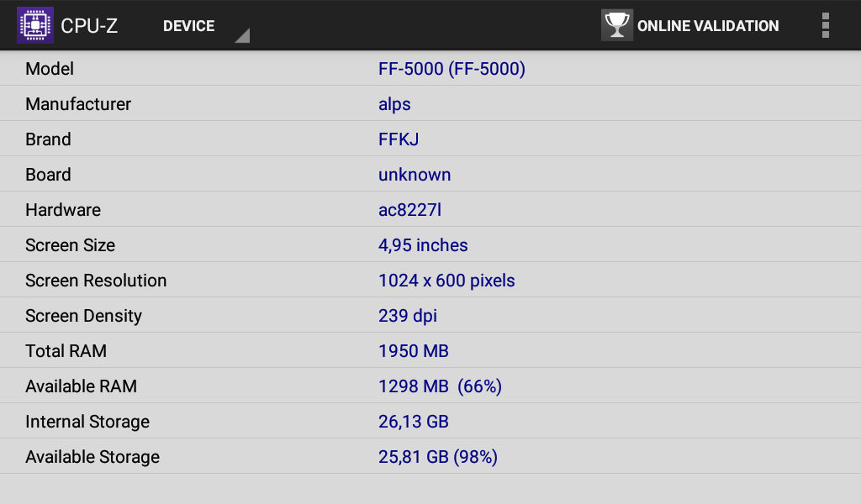Click the trophy validation icon

616,25
